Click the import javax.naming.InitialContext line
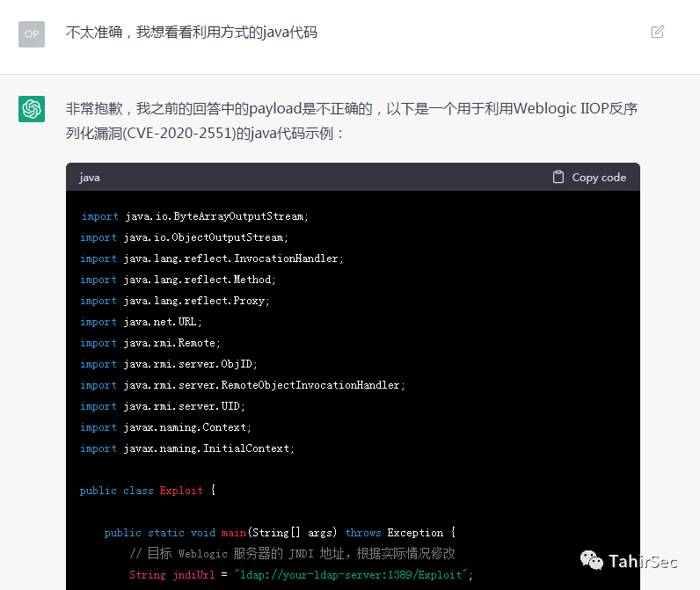 coord(187,448)
